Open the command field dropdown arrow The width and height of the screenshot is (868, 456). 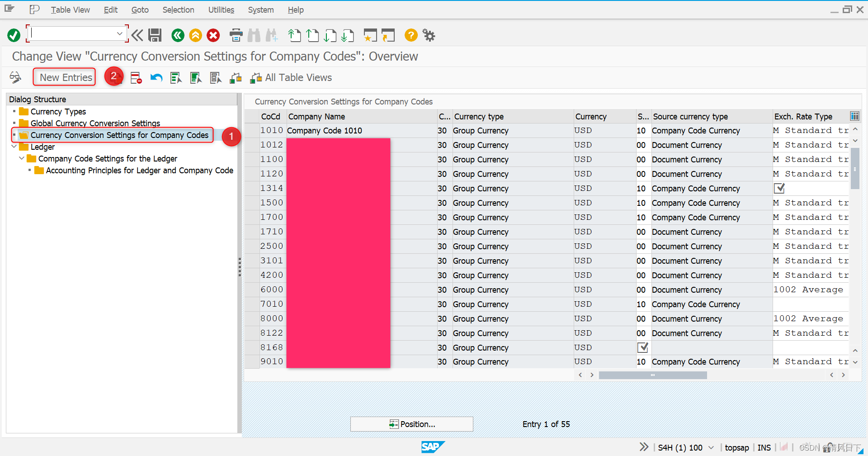119,33
